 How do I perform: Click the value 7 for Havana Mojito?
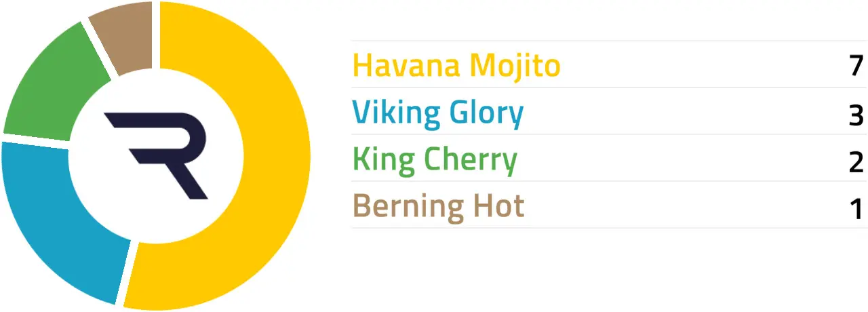(856, 66)
